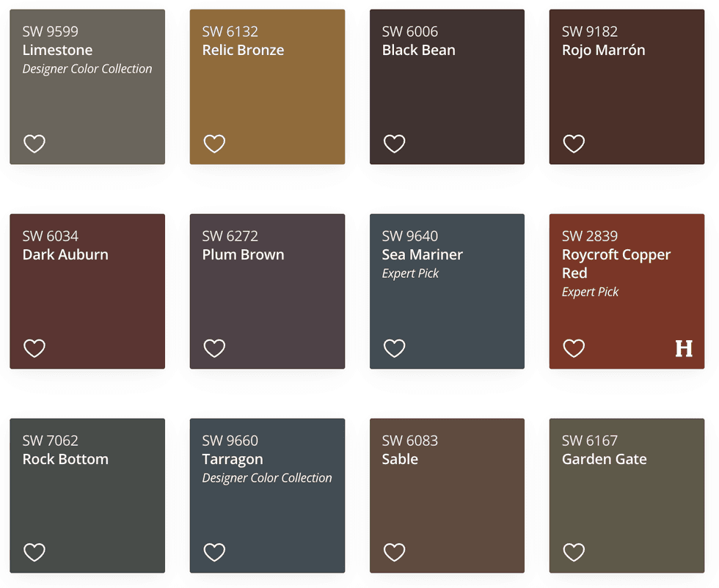
Task: Toggle favorite on Rock Bottom
Action: click(34, 552)
